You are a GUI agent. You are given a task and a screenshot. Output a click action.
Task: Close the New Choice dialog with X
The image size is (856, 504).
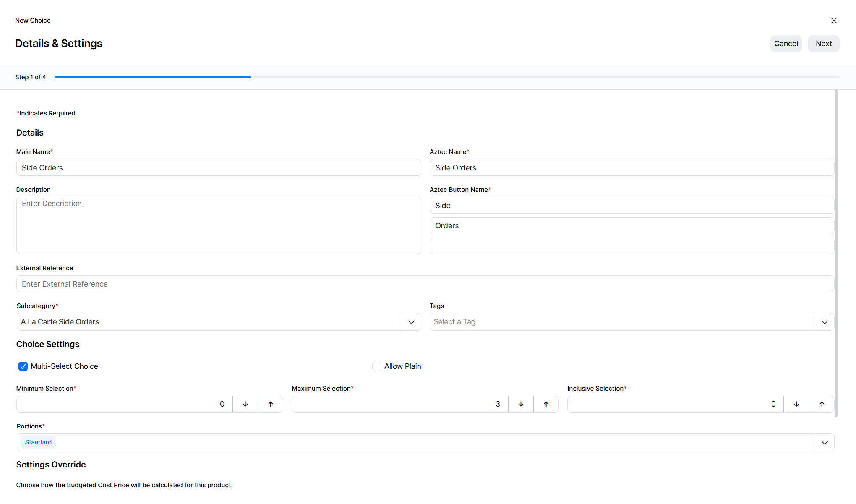click(834, 21)
